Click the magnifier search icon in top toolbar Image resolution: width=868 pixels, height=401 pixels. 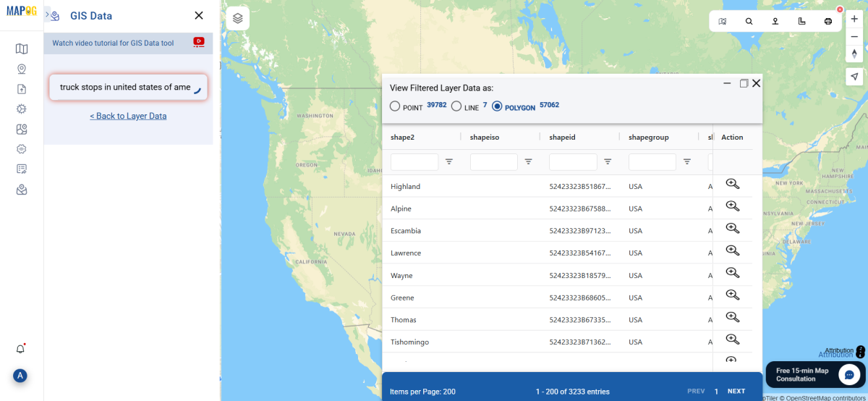pyautogui.click(x=749, y=21)
